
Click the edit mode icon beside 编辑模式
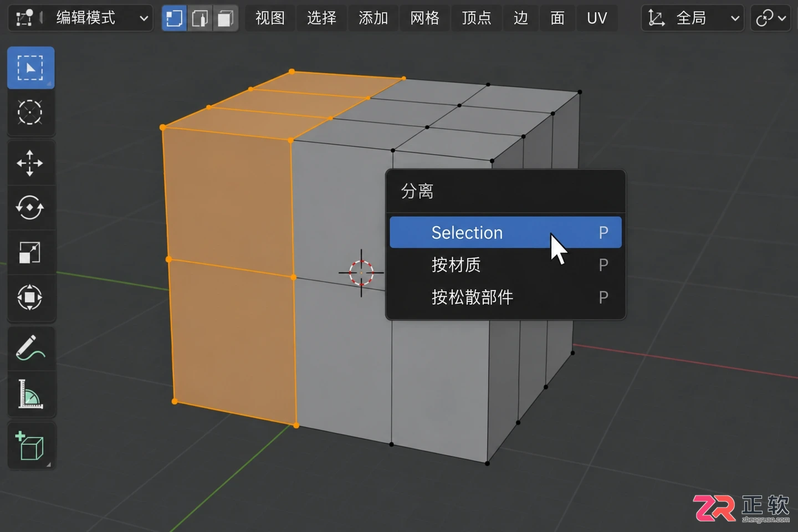tap(25, 18)
